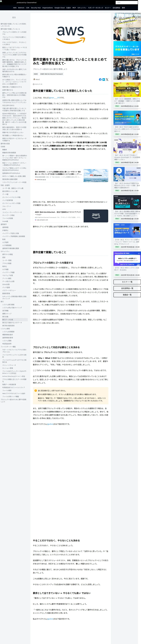The image size is (141, 644).
Task: Open the Security Hub nav item
Action: pyautogui.click(x=36, y=8)
